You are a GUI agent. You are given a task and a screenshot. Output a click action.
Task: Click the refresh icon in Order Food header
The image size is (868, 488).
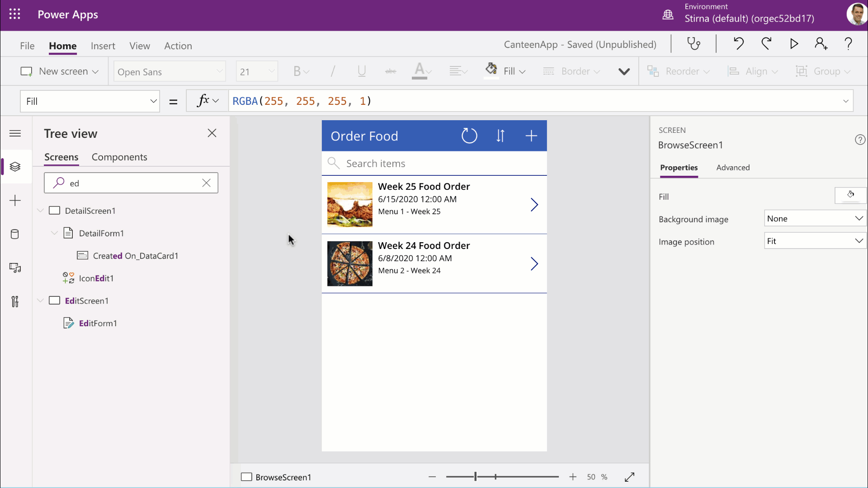469,136
